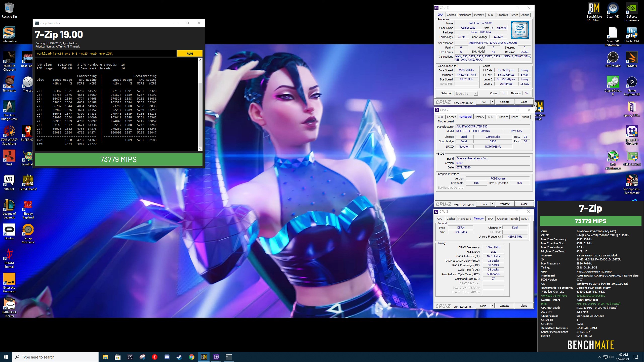Click the Intel Core i7 logo in CPU-Z

point(520,30)
